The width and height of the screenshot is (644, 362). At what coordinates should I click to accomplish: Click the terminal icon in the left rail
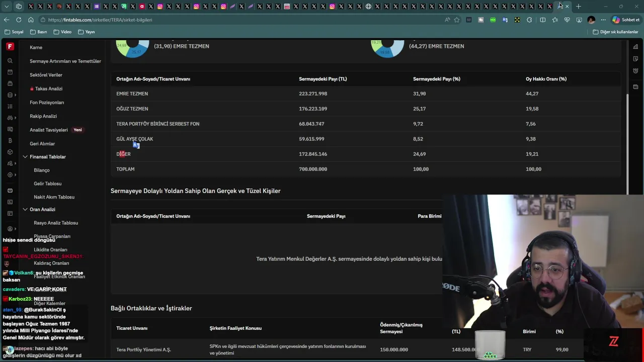click(10, 202)
